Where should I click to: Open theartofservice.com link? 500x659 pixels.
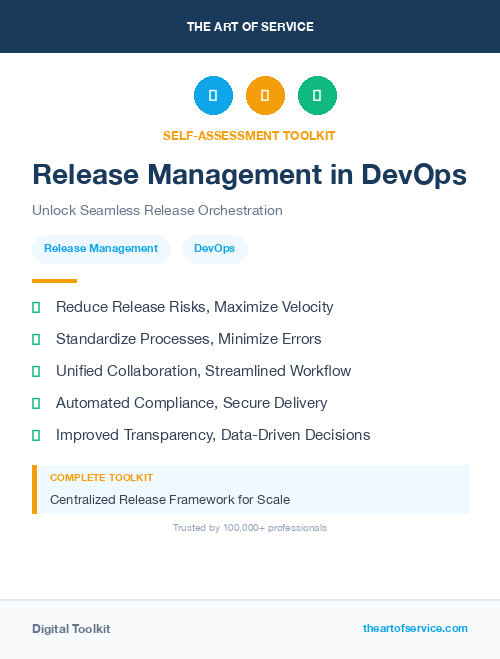point(415,628)
